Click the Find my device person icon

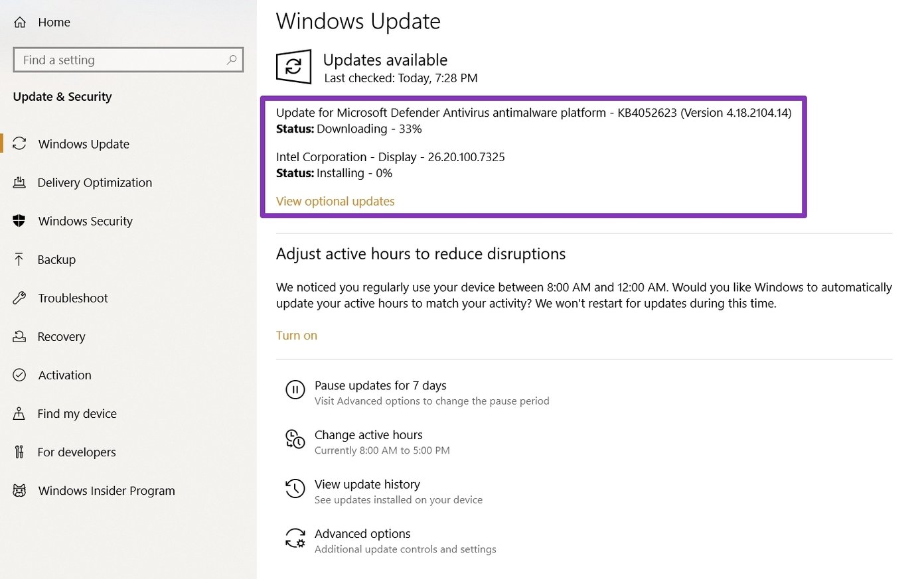(x=19, y=413)
